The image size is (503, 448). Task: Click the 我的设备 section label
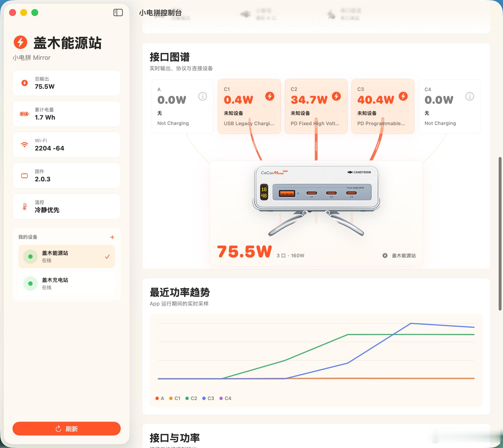pyautogui.click(x=28, y=237)
